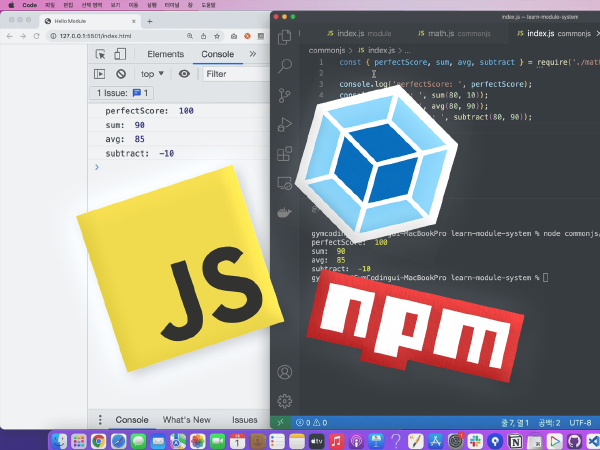The image size is (600, 450).
Task: Open the Source Control view in VS Code
Action: tap(284, 95)
